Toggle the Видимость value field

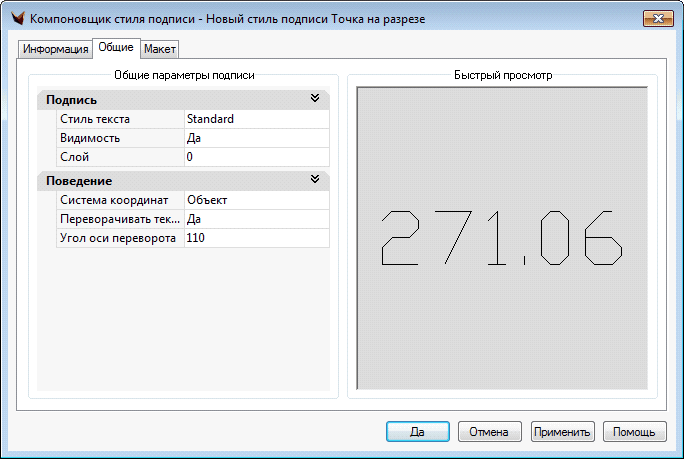[x=255, y=138]
